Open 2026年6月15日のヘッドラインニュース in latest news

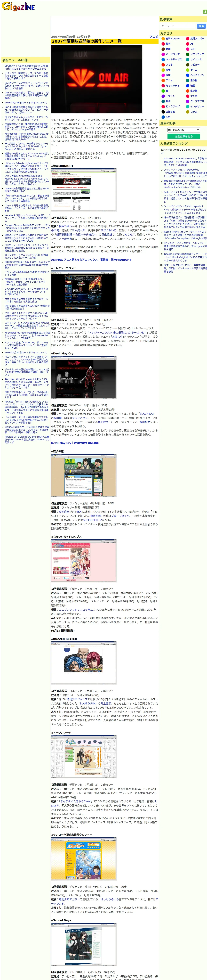pos(26,353)
